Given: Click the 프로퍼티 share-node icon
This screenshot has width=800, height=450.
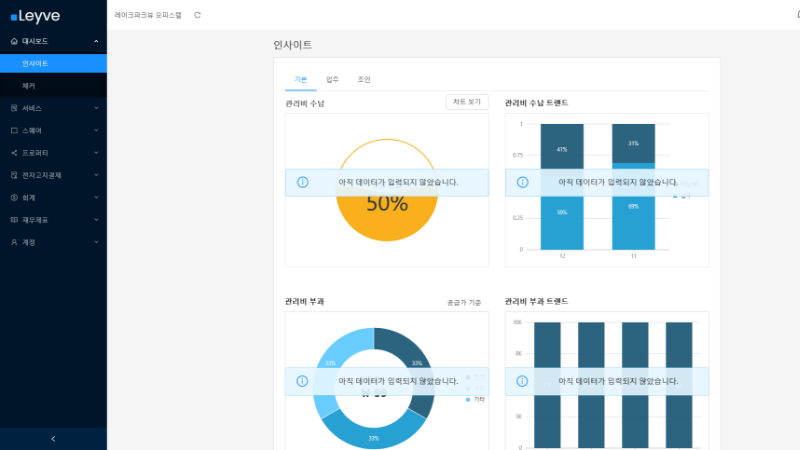Looking at the screenshot, I should pyautogui.click(x=14, y=153).
